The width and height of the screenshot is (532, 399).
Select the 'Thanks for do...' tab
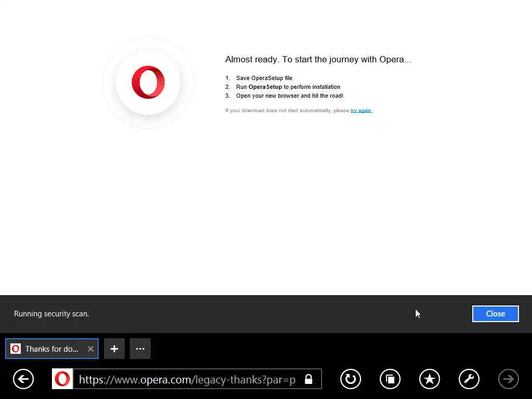(x=52, y=349)
